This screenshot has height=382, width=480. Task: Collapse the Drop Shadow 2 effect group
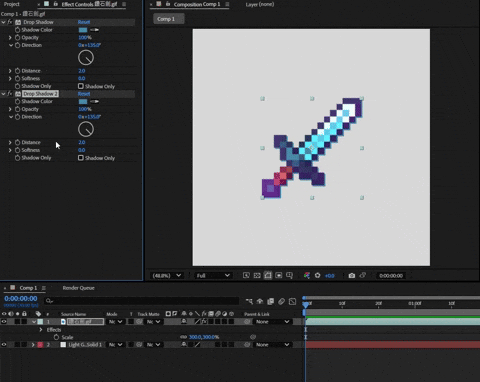click(x=3, y=94)
